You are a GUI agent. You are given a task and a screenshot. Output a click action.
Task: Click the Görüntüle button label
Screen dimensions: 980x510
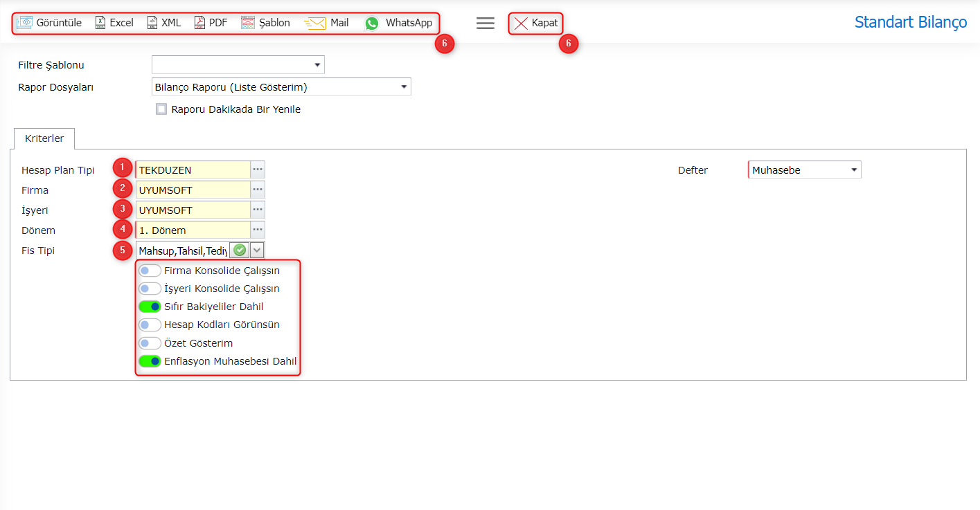point(60,23)
